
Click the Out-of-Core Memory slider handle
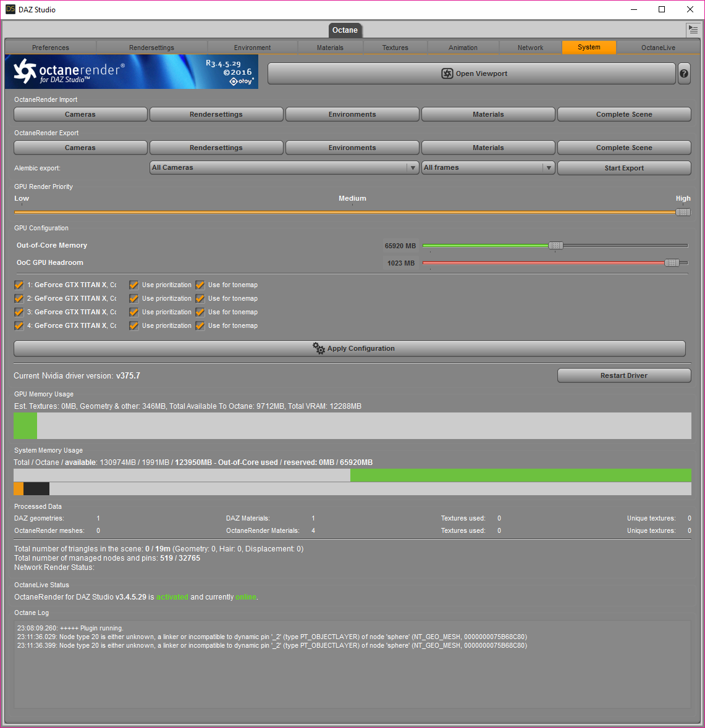(x=555, y=246)
